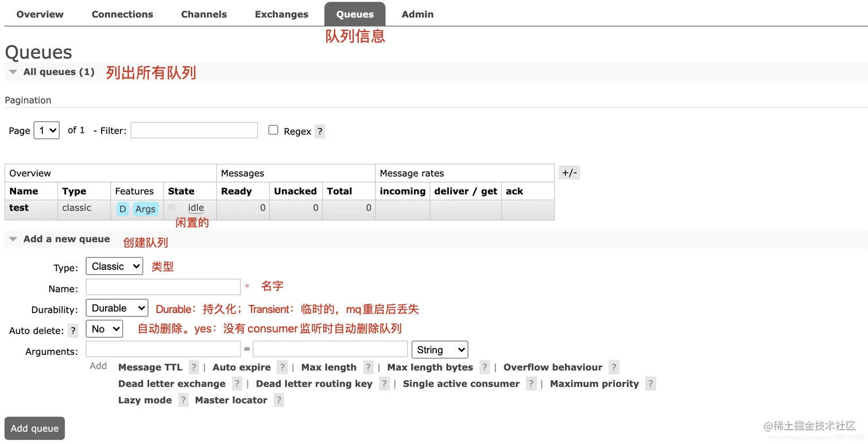This screenshot has height=444, width=868.
Task: Click the D durable feature badge
Action: tap(122, 209)
